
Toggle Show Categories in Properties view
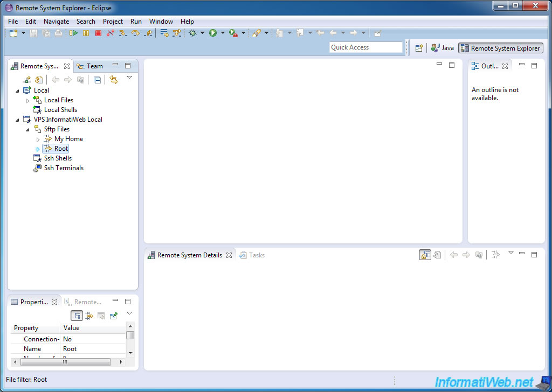coord(77,316)
